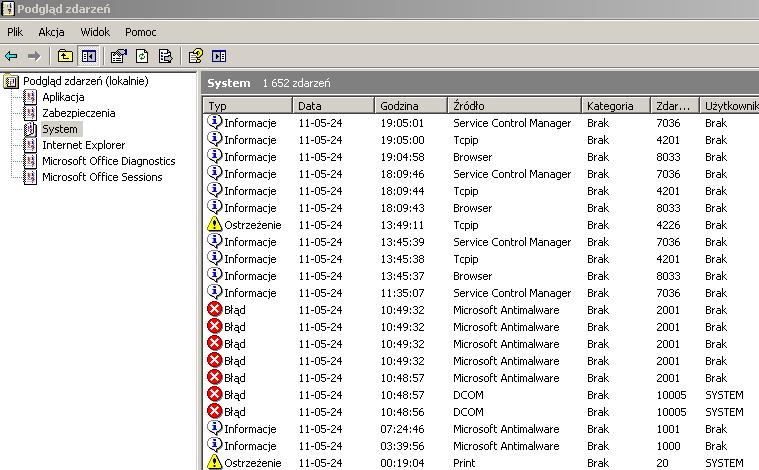Select the Tcpip event at 13:45:38
This screenshot has width=759, height=470.
(481, 259)
